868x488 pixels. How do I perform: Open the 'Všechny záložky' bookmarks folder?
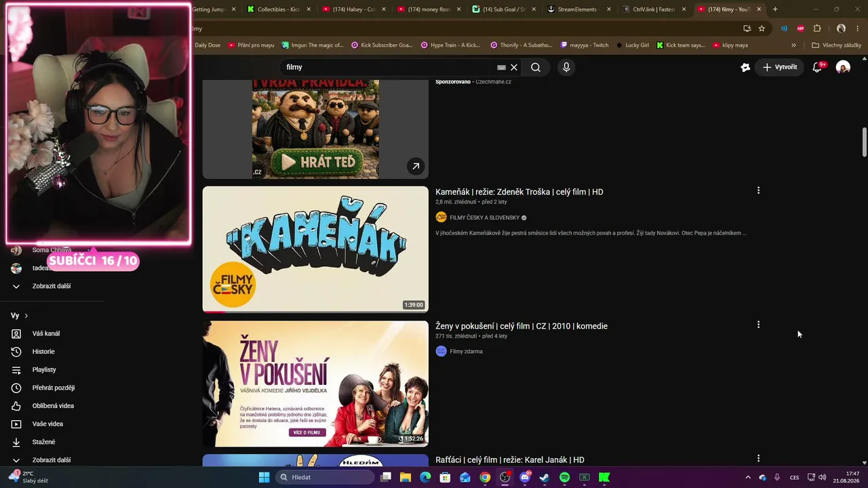836,45
